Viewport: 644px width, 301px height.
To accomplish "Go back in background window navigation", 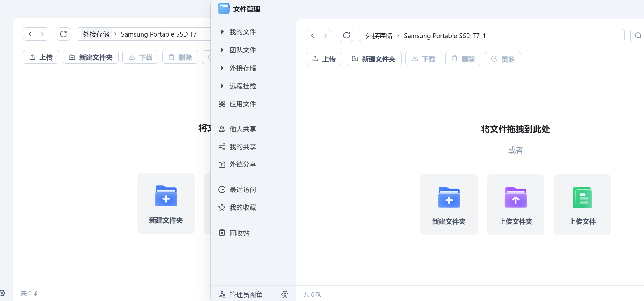I will [x=30, y=34].
